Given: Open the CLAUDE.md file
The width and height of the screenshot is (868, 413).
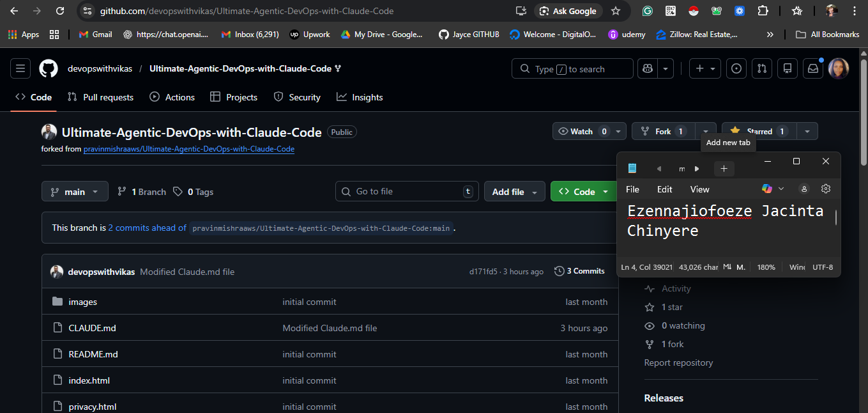Looking at the screenshot, I should click(x=92, y=328).
